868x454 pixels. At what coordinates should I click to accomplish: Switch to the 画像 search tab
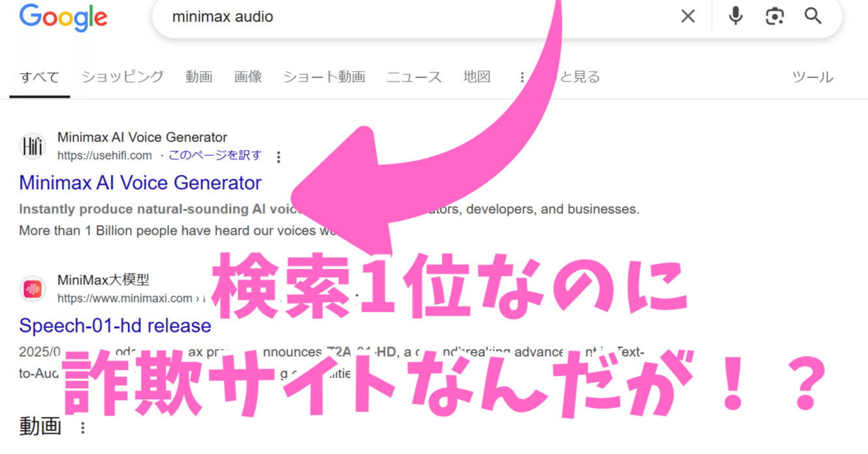point(247,76)
